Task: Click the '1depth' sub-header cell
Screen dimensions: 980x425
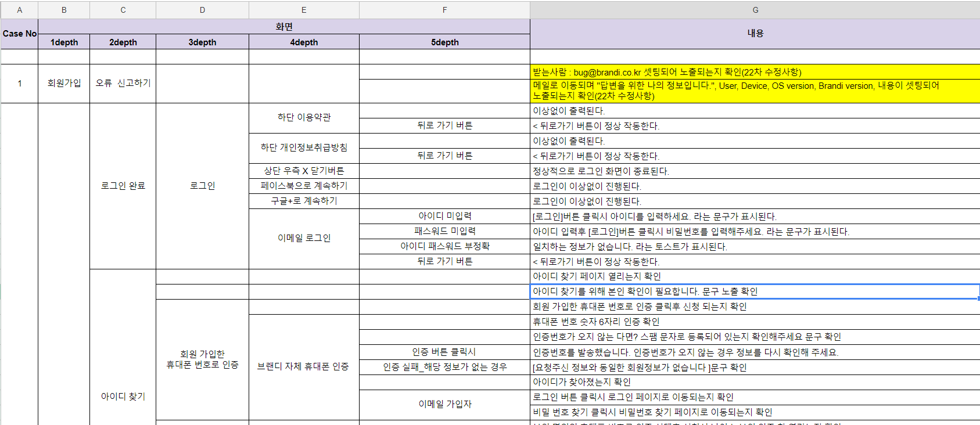Action: [64, 42]
